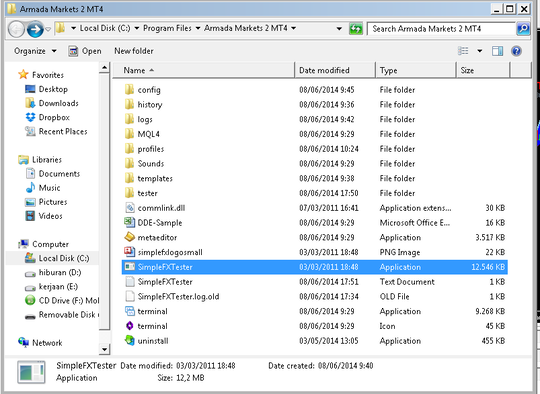The image size is (540, 394).
Task: Click the Help question mark icon
Action: [516, 51]
